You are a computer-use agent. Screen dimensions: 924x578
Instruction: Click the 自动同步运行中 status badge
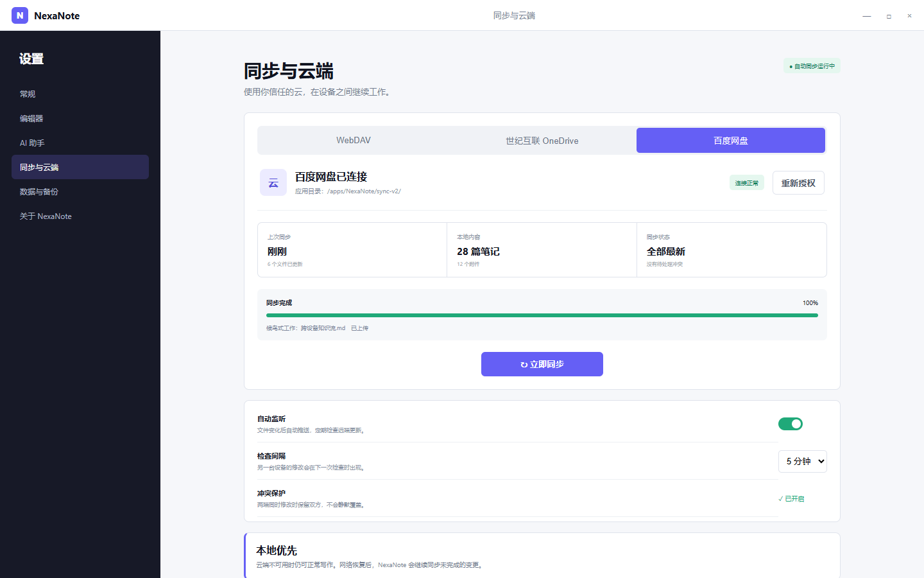click(812, 66)
